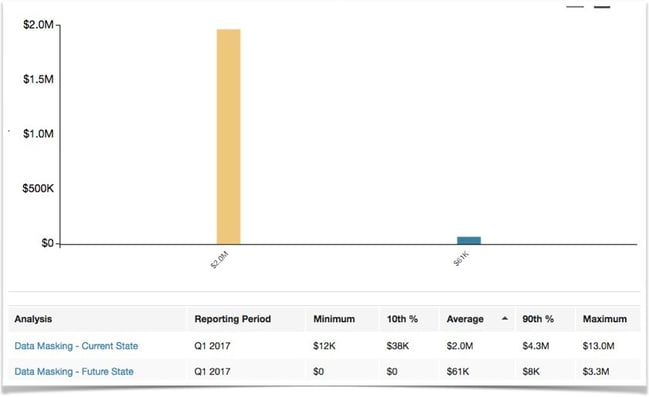Click the $12K Minimum cell
649x397 pixels.
[324, 346]
